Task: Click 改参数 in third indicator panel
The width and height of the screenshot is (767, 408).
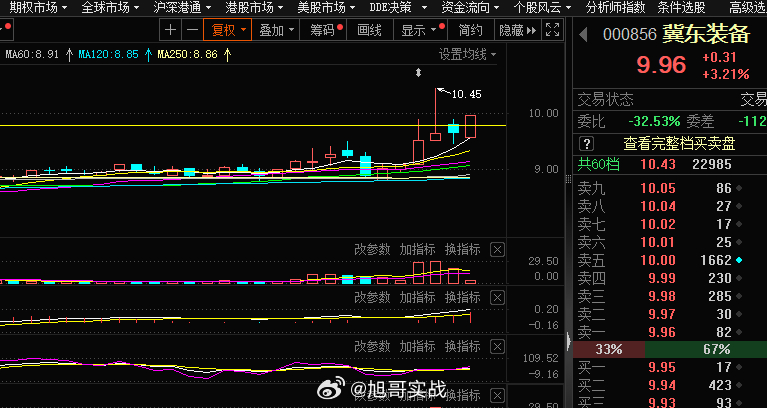Action: coord(372,347)
